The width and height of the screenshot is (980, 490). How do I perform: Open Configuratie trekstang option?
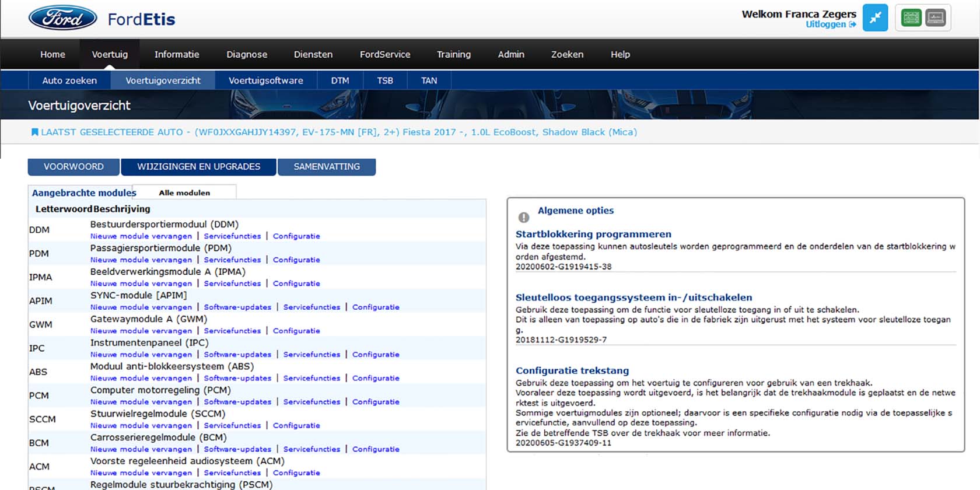[x=572, y=371]
